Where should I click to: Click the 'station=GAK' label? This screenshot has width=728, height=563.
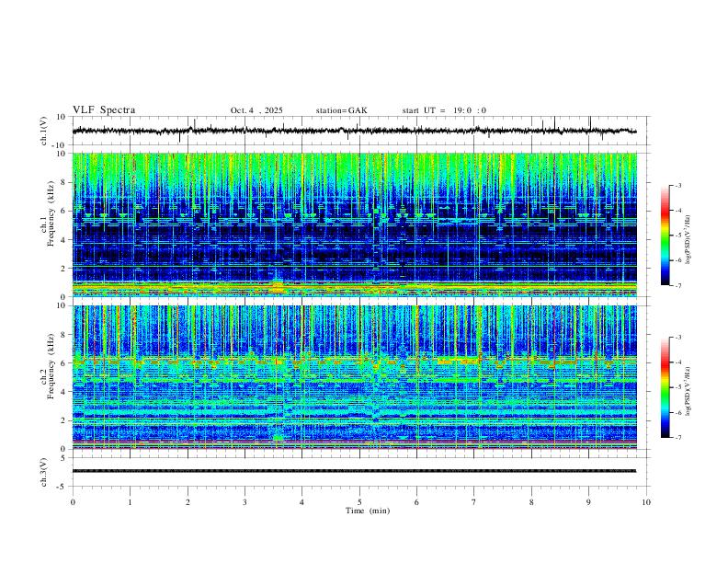[x=341, y=110]
